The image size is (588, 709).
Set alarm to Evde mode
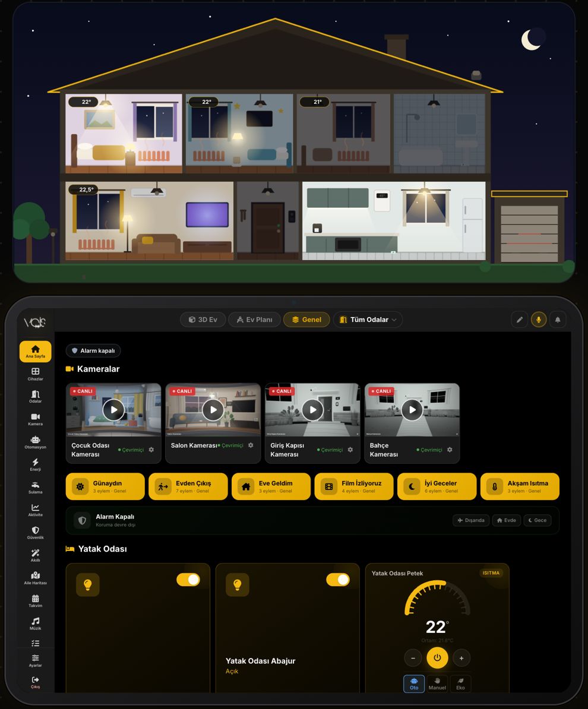point(507,520)
